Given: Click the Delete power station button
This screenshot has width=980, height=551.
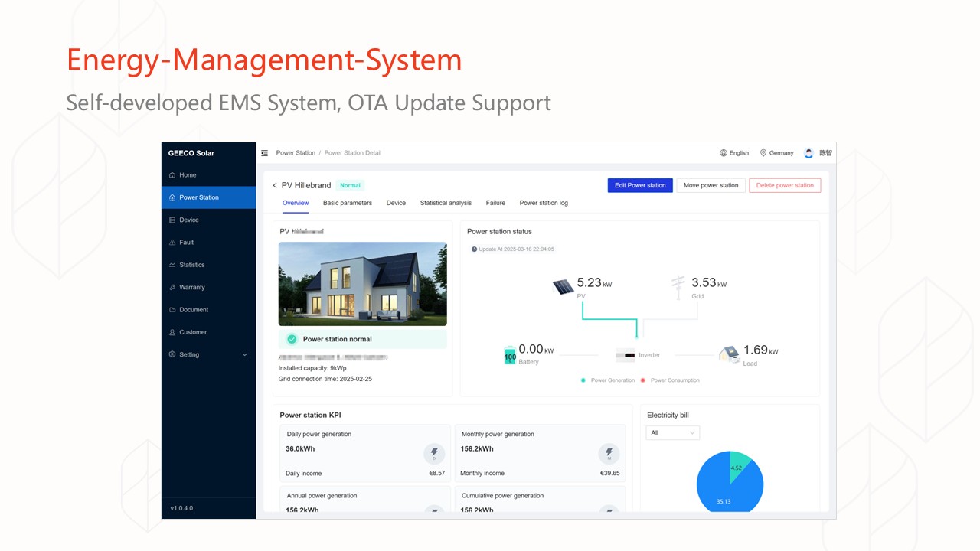Looking at the screenshot, I should pos(785,185).
